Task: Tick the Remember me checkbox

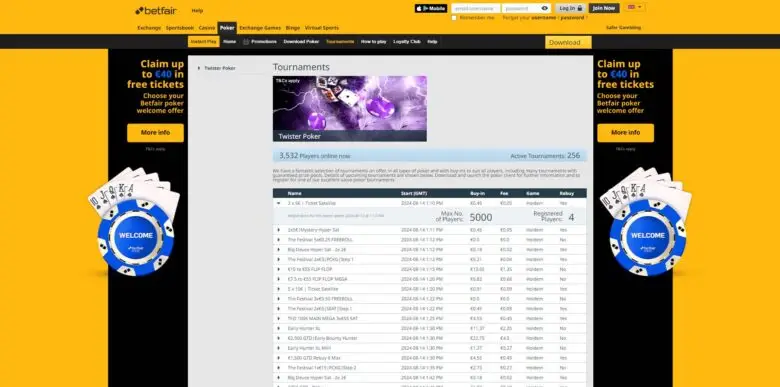Action: tap(454, 18)
